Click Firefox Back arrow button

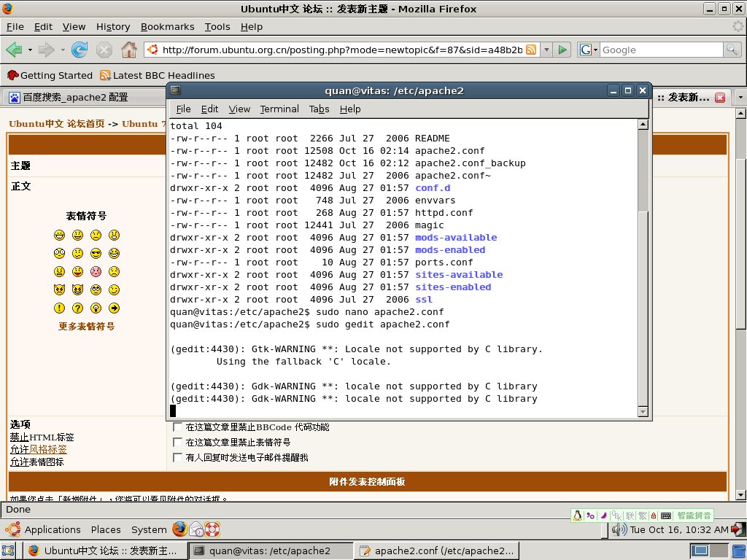coord(15,50)
